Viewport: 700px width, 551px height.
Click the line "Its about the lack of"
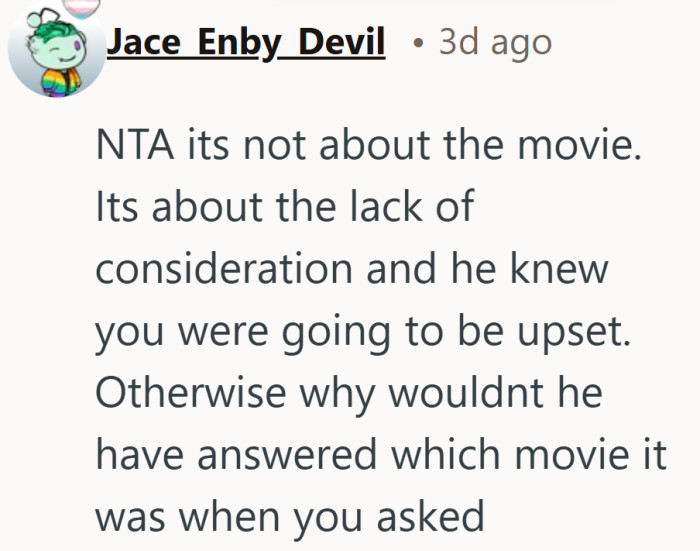pyautogui.click(x=284, y=207)
